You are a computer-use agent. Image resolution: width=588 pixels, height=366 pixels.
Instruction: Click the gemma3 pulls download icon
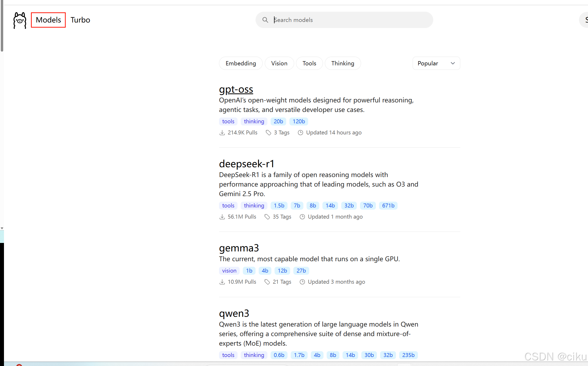point(222,282)
